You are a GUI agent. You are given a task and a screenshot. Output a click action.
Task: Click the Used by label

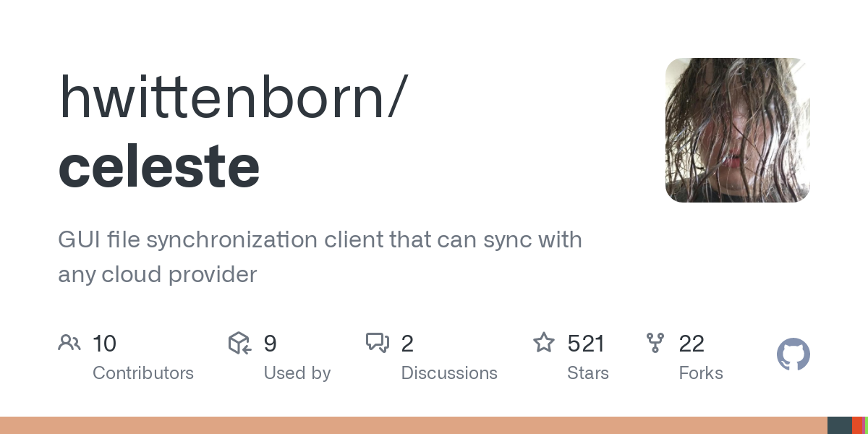click(x=297, y=373)
